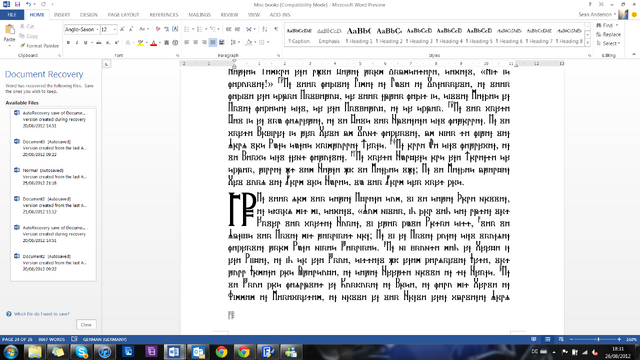
Task: Apply superscript formatting
Action: pos(116,42)
